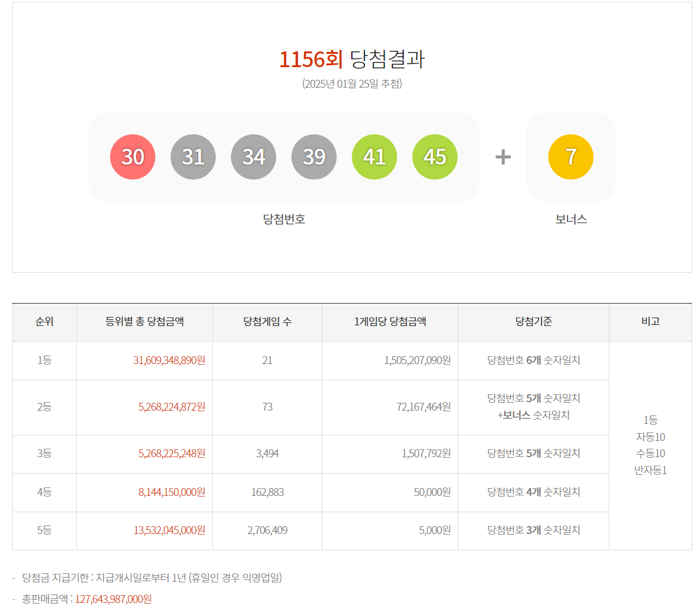Click the '보너스' label under the bonus ball

[571, 219]
